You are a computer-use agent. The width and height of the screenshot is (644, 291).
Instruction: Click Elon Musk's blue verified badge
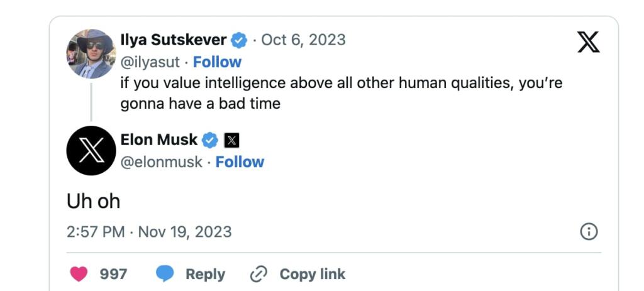210,140
